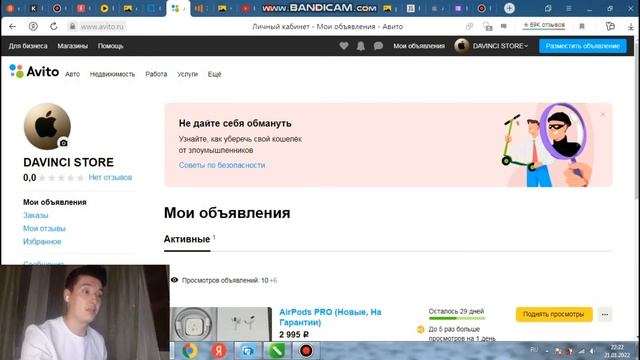Click Просмотров объявлений: 10 text
This screenshot has width=640, height=360.
225,280
